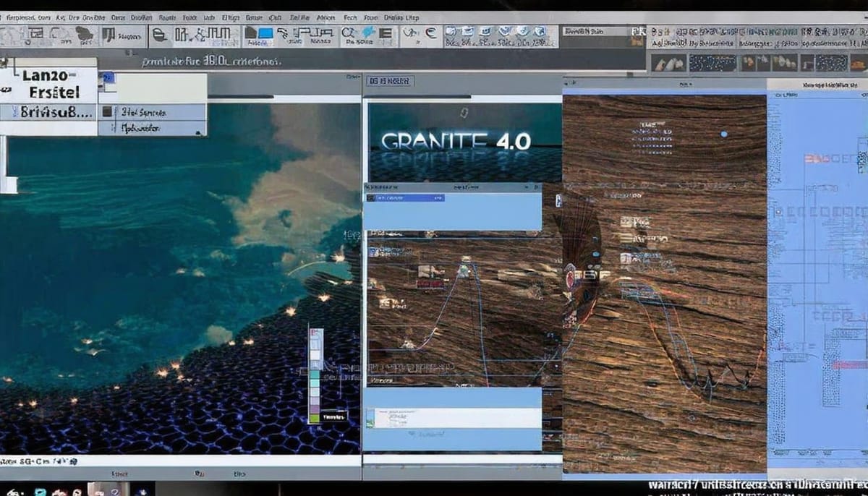Open the GRANITE 4.0 splash image
868x496 pixels.
coord(464,142)
